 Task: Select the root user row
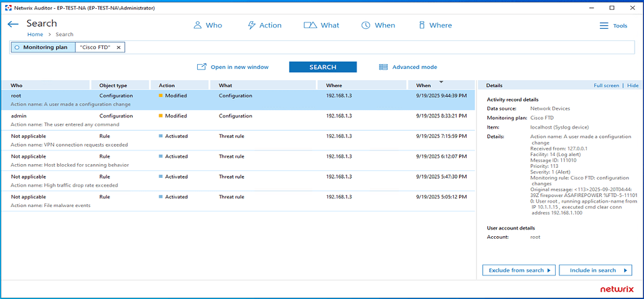pos(238,100)
